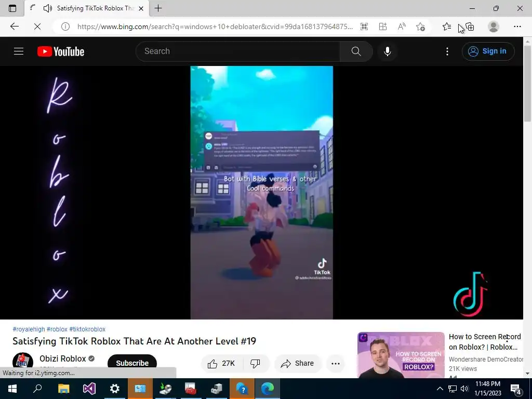
Task: Open the red toolbox app on taskbar
Action: click(191, 389)
